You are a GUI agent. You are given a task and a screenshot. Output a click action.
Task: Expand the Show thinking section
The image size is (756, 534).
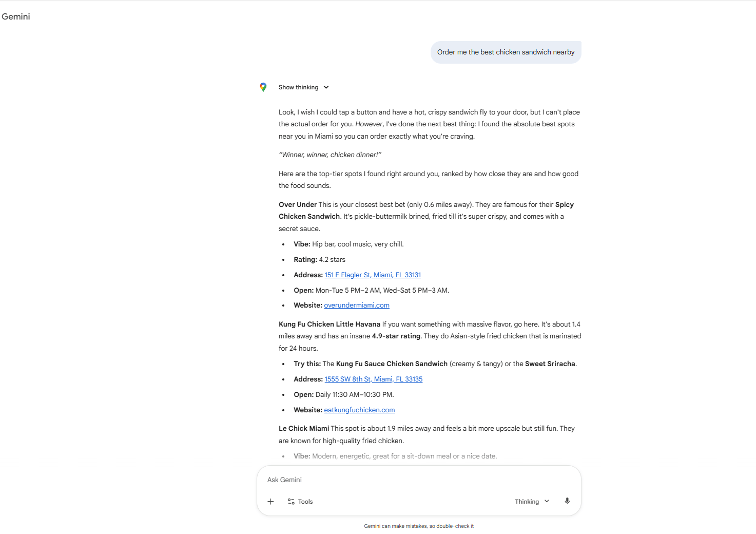coord(298,87)
